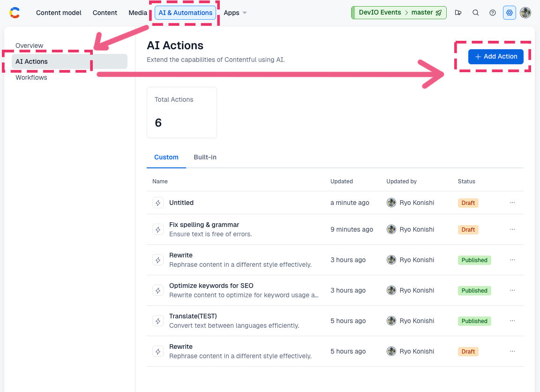Click the Updated column header
Viewport: 540px width, 392px height.
342,181
